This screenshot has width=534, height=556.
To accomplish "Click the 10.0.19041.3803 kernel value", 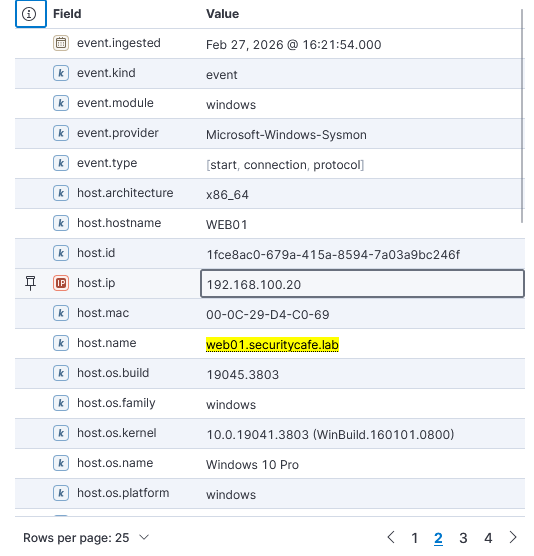I will pos(330,435).
